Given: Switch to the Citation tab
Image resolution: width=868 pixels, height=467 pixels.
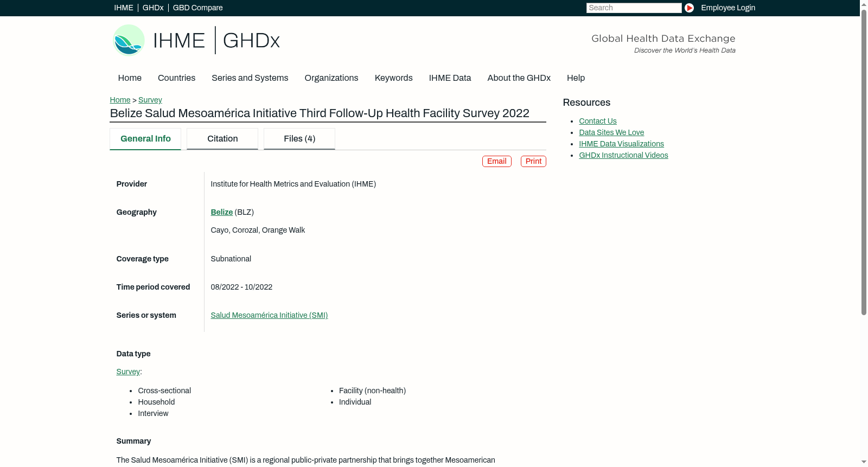Looking at the screenshot, I should pos(222,139).
